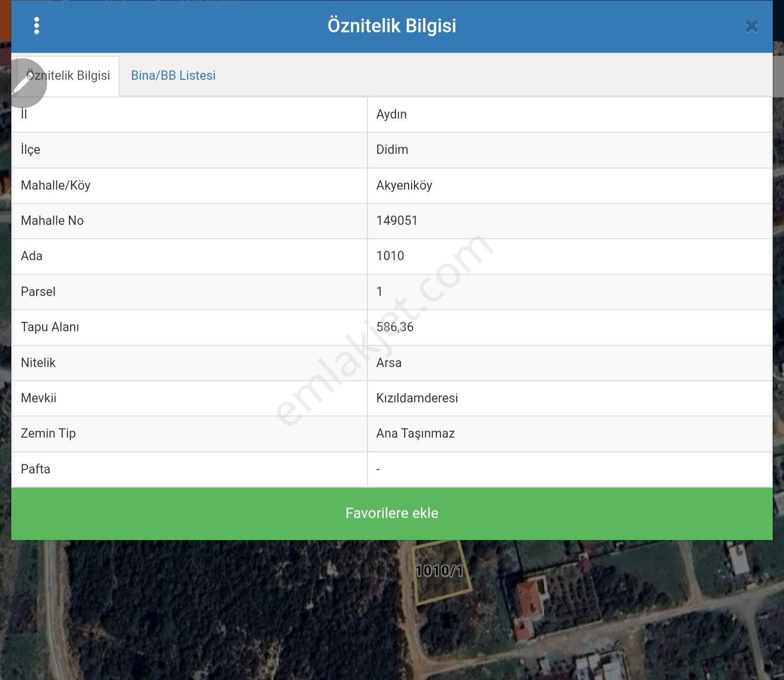This screenshot has width=784, height=680.
Task: Tap the pencil edit icon
Action: coord(24,83)
